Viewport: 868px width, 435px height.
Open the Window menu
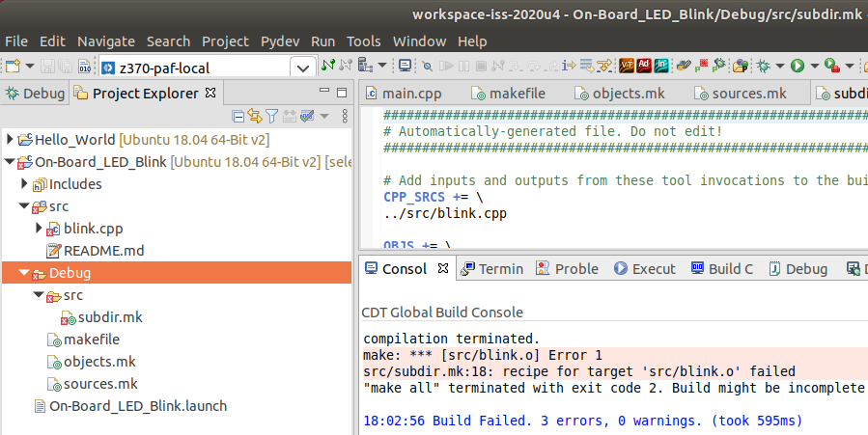pos(420,41)
